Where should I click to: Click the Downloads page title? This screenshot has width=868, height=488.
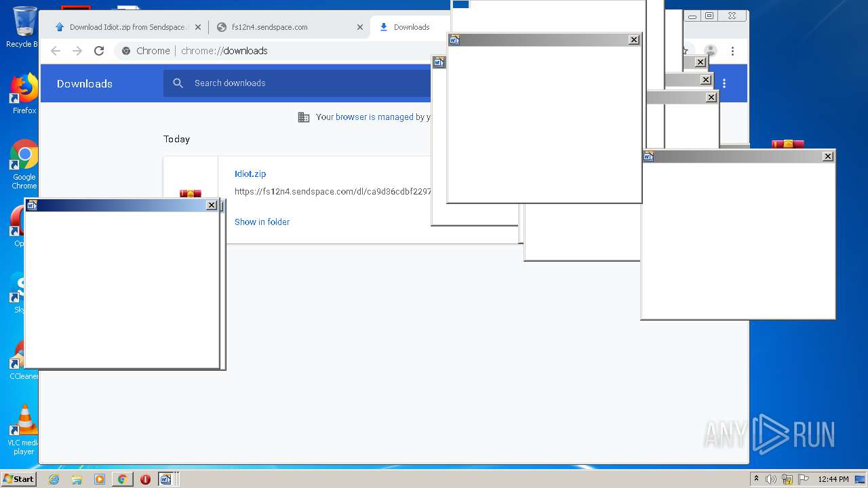(85, 83)
